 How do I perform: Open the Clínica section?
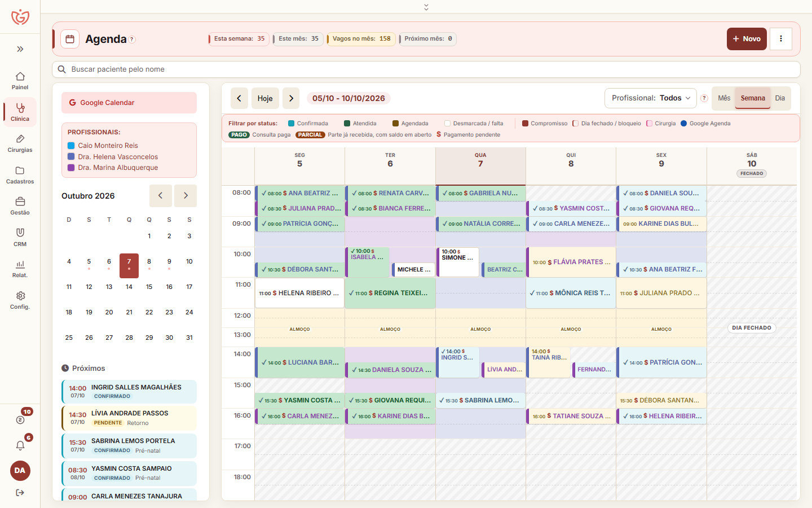pos(20,112)
